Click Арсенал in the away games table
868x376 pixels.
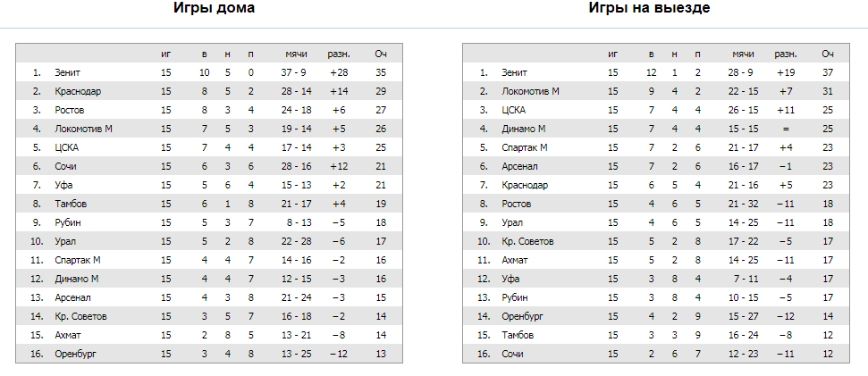[x=519, y=166]
